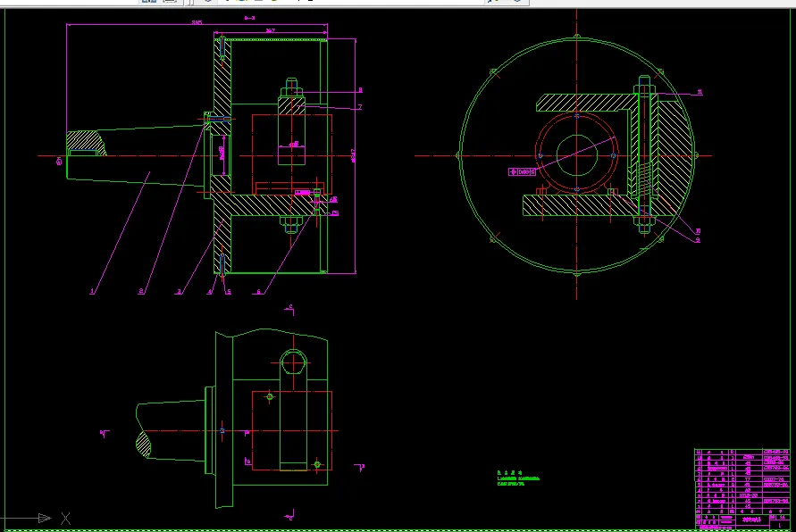Select the magenta geometric tolerance frame
Screen dimensions: 796x532
(x=522, y=172)
